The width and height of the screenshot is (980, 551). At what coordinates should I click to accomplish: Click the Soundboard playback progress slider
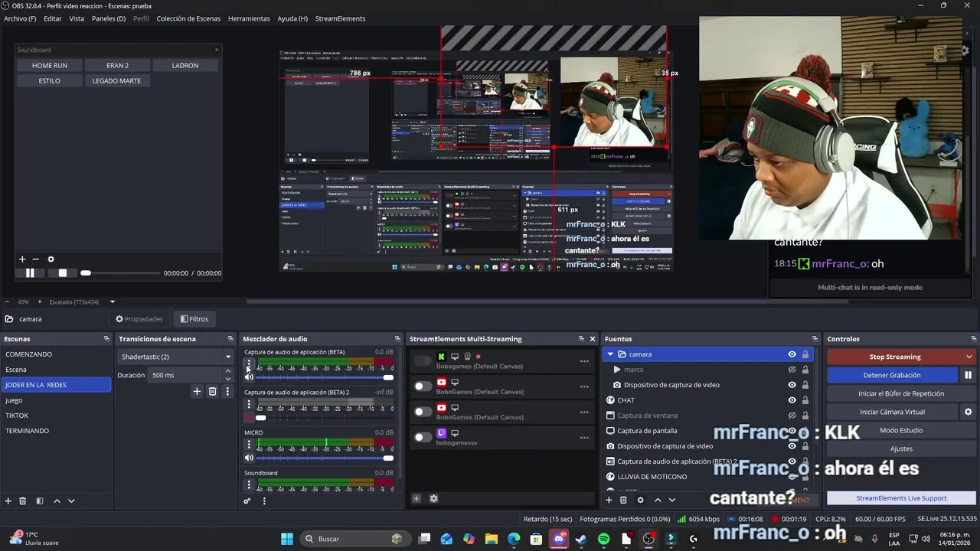point(119,273)
